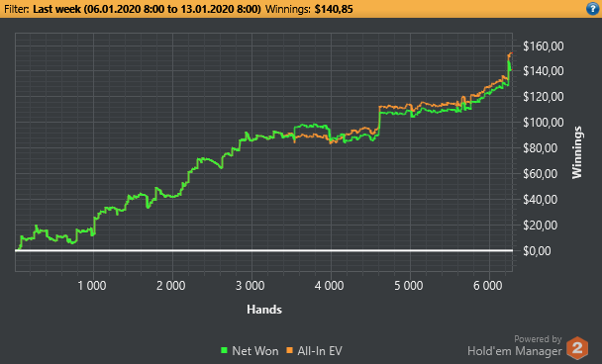Click the 5 000 hands axis label
The width and height of the screenshot is (602, 364).
pyautogui.click(x=409, y=286)
